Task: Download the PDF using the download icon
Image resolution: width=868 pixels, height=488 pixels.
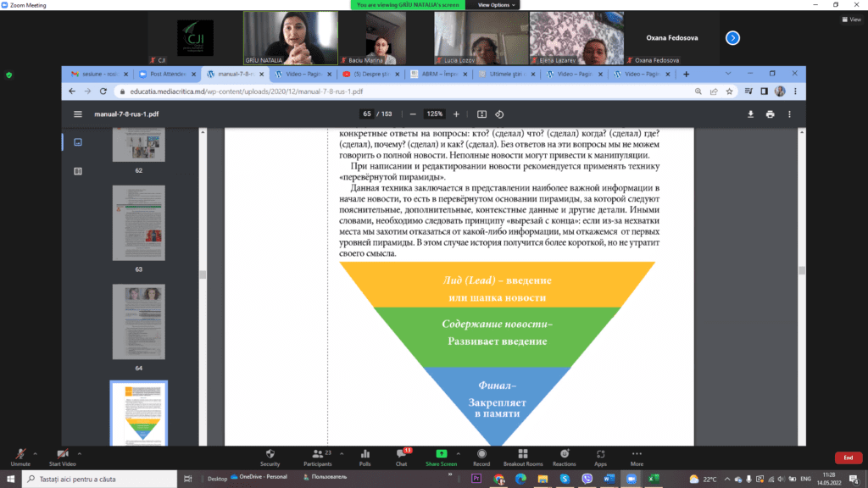Action: [750, 114]
